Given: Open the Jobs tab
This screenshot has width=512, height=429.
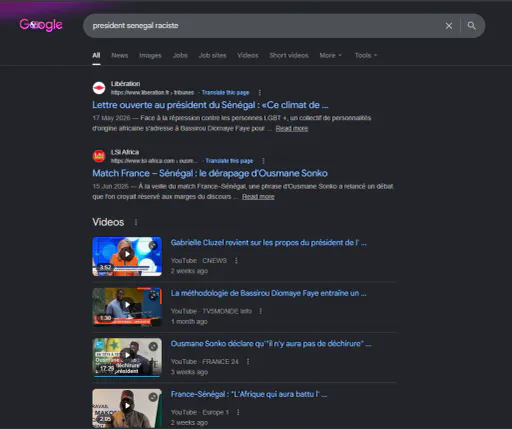Looking at the screenshot, I should click(x=180, y=55).
